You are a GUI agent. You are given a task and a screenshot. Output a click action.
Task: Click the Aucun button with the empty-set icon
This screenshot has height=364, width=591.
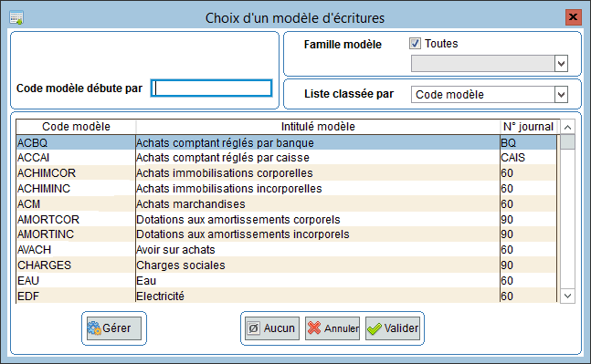tap(272, 328)
